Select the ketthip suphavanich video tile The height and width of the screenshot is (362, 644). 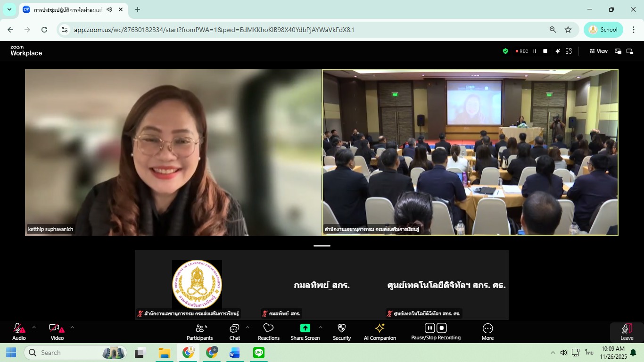173,152
